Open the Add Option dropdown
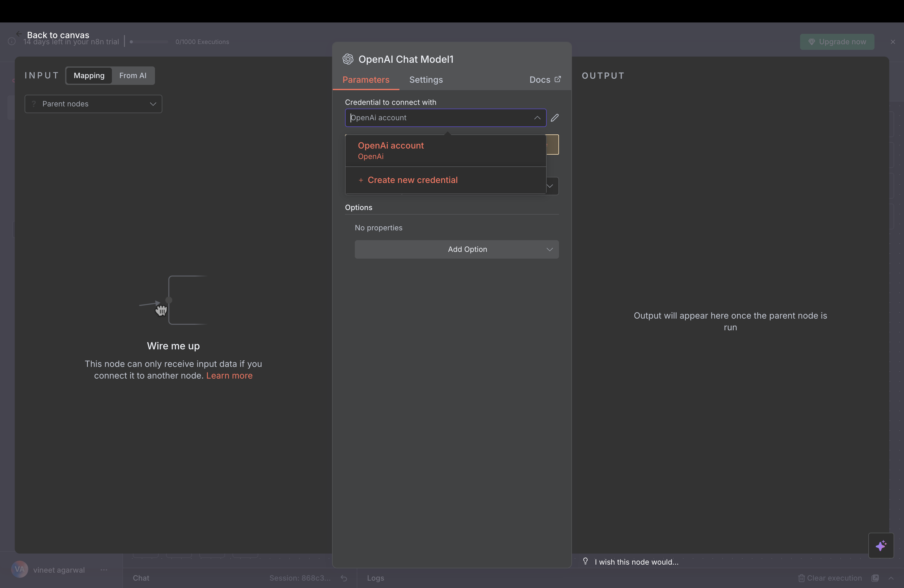This screenshot has height=588, width=904. [457, 249]
